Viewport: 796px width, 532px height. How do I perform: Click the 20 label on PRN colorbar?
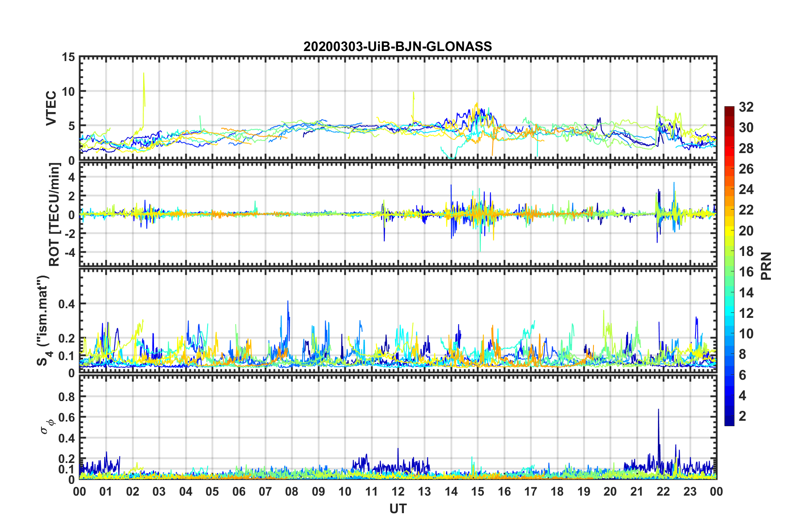click(746, 231)
